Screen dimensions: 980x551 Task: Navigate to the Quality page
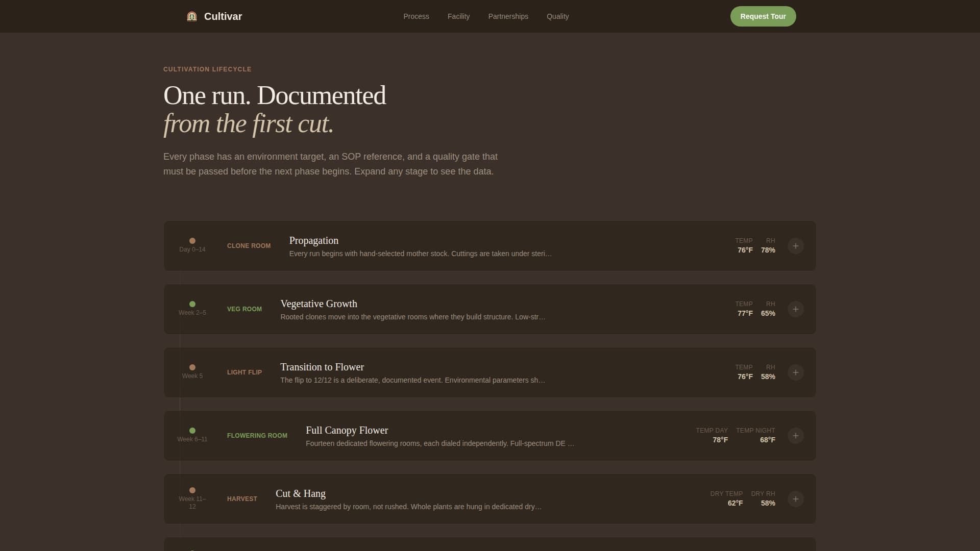coord(557,16)
